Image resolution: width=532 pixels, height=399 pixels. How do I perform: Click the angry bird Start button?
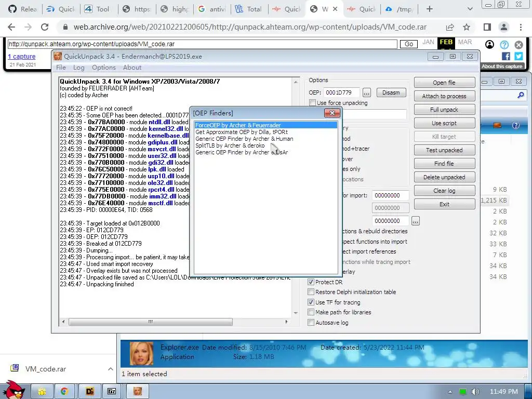13,390
